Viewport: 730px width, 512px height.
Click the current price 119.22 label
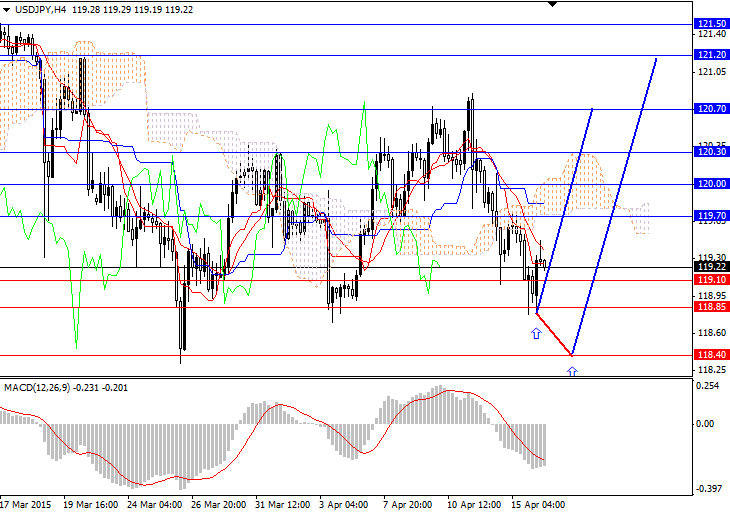coord(711,267)
